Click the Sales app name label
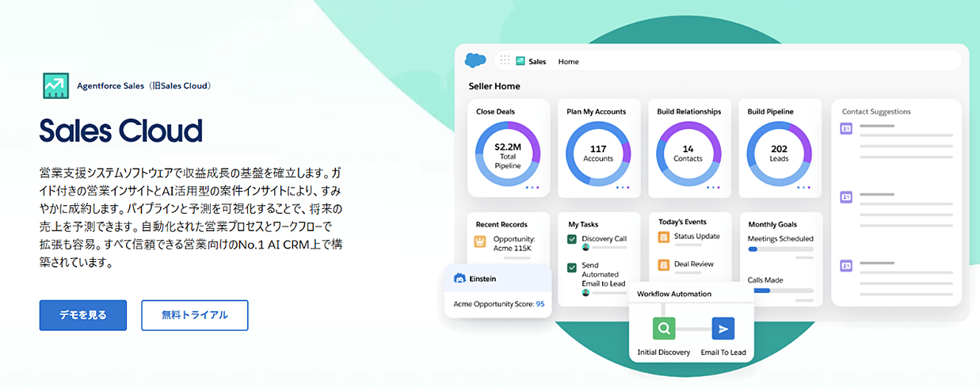This screenshot has height=388, width=980. (537, 61)
